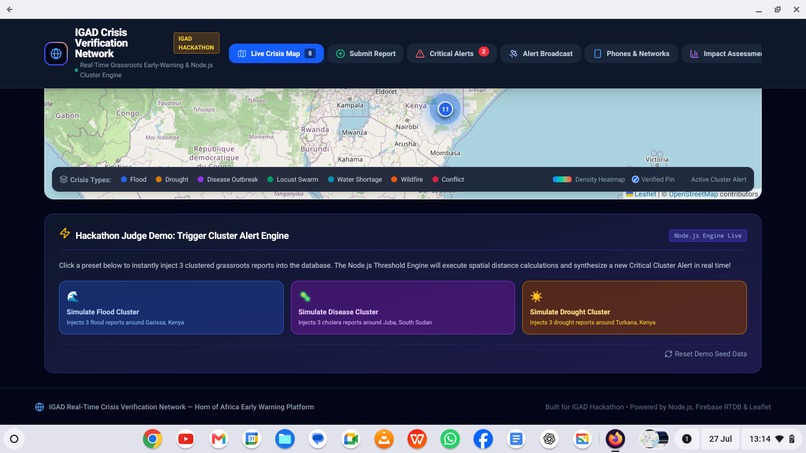Click the wave icon on the Flood Cluster card
Image resolution: width=806 pixels, height=453 pixels.
[x=72, y=296]
